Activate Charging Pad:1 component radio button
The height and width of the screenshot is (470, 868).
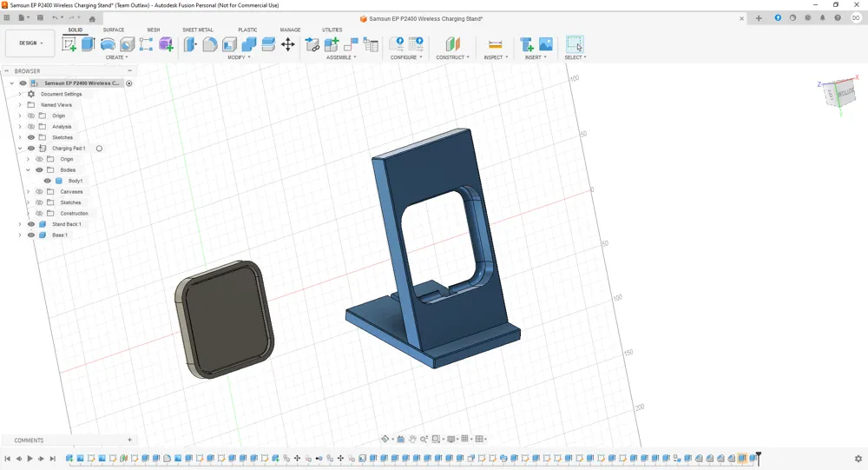click(99, 148)
